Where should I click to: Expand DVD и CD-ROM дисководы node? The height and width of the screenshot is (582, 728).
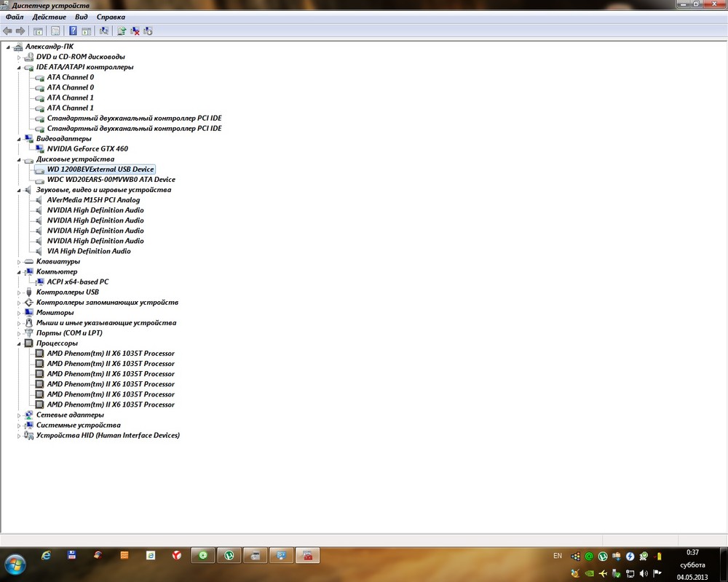click(x=19, y=57)
